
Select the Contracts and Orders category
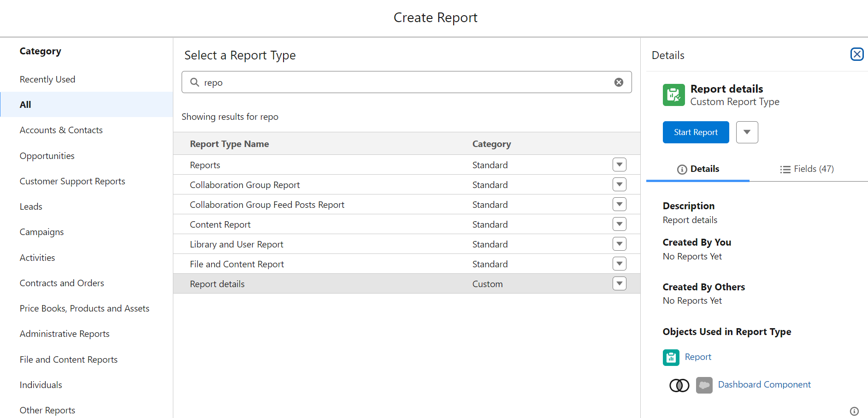click(87, 283)
